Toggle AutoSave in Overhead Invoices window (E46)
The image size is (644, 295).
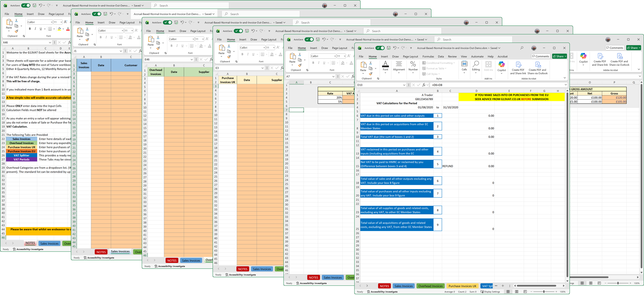[x=167, y=23]
